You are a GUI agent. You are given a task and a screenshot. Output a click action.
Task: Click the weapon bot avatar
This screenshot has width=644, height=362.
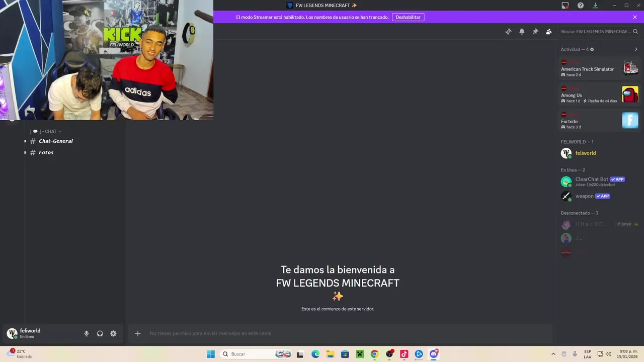tap(567, 196)
